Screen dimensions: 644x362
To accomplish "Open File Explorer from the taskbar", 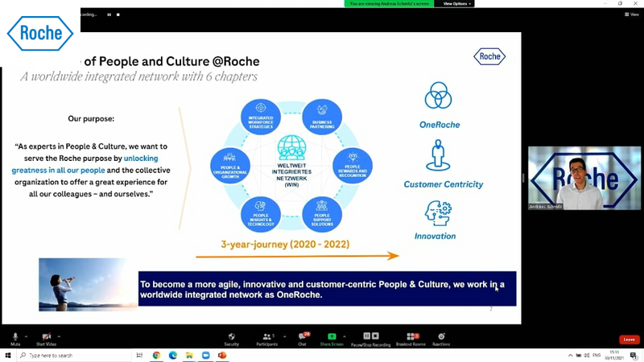I will tap(189, 356).
